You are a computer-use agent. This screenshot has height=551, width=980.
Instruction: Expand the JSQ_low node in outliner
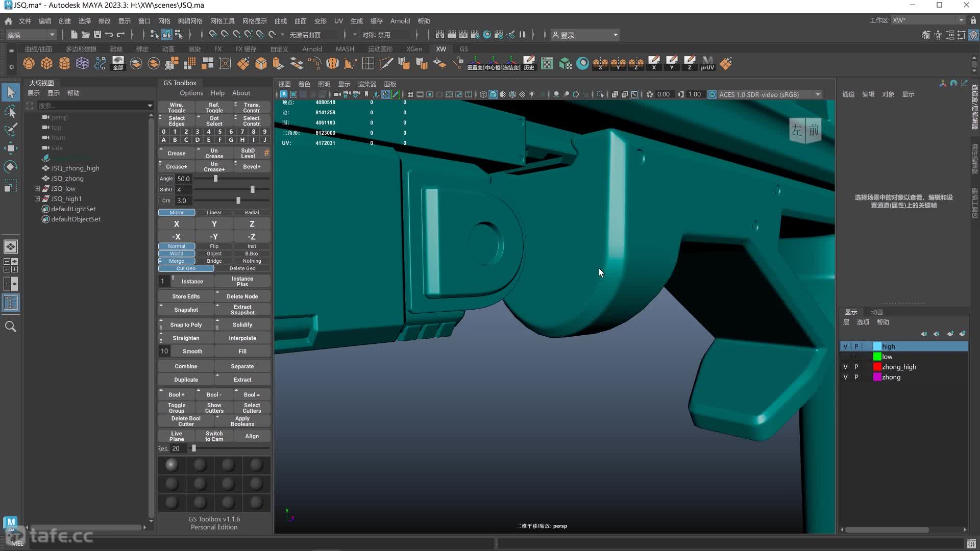click(37, 189)
